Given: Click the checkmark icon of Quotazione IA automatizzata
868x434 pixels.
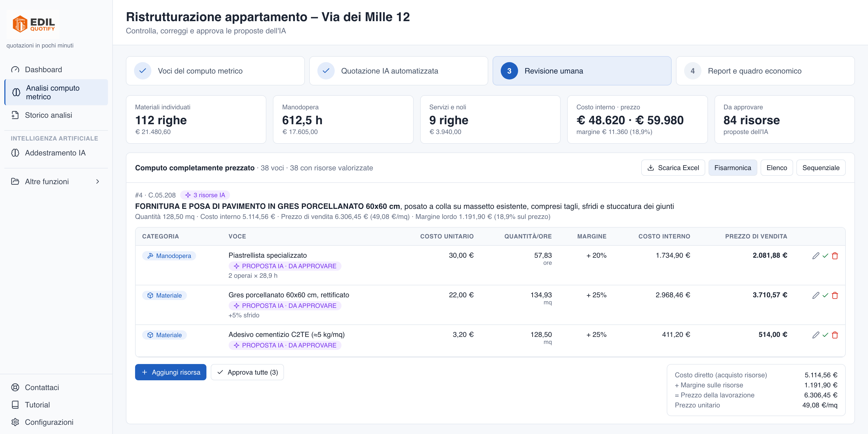Looking at the screenshot, I should click(x=326, y=71).
